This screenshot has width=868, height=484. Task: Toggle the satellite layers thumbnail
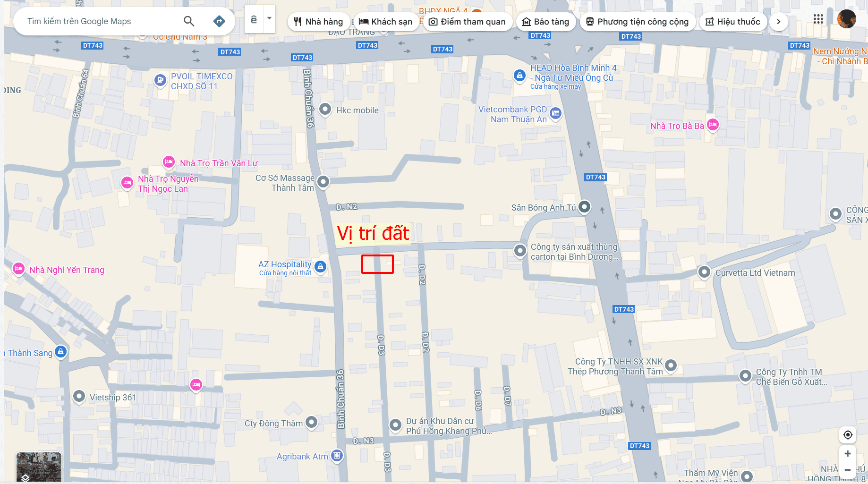(39, 467)
